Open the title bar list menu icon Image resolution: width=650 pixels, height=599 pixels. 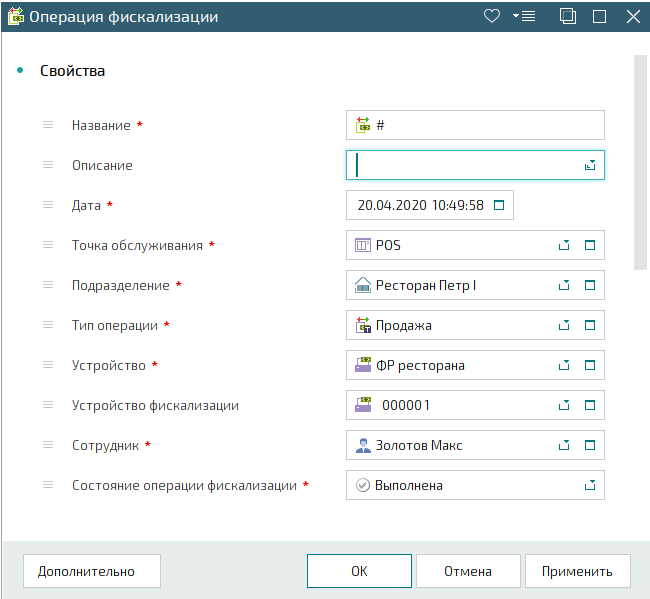(524, 17)
